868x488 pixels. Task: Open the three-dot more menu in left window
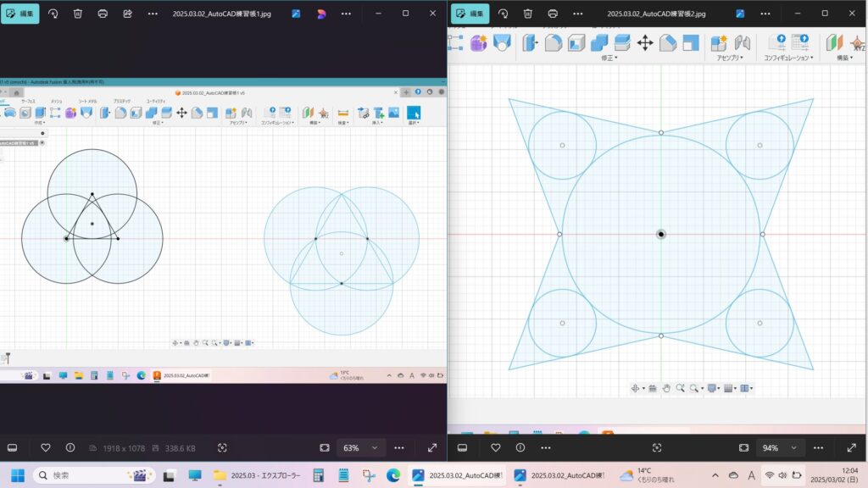(152, 14)
